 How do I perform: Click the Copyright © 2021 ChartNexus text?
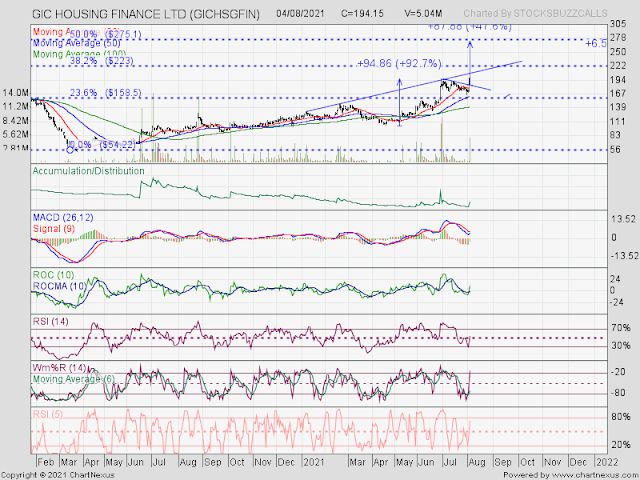tap(58, 475)
